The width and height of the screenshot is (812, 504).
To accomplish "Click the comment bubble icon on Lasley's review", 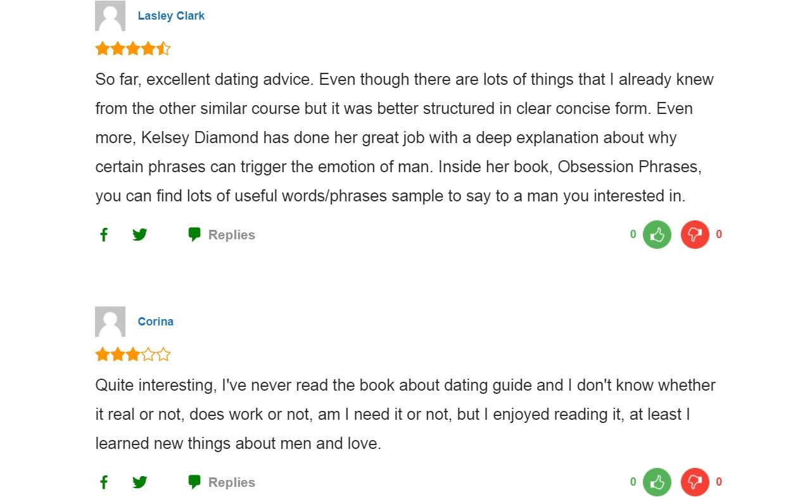I will pos(194,235).
